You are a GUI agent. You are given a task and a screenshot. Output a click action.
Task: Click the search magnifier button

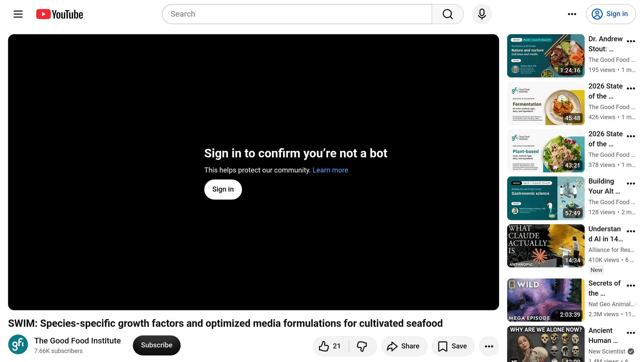(x=447, y=14)
